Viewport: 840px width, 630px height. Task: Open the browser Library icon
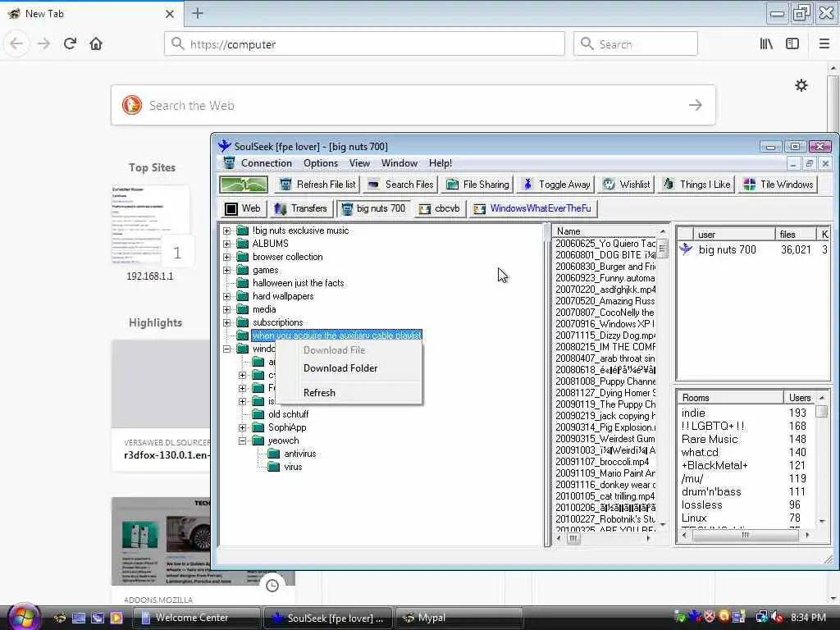point(766,44)
